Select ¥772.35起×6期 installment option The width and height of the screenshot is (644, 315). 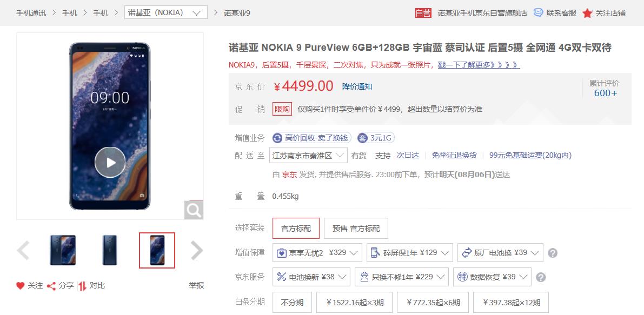pyautogui.click(x=433, y=303)
